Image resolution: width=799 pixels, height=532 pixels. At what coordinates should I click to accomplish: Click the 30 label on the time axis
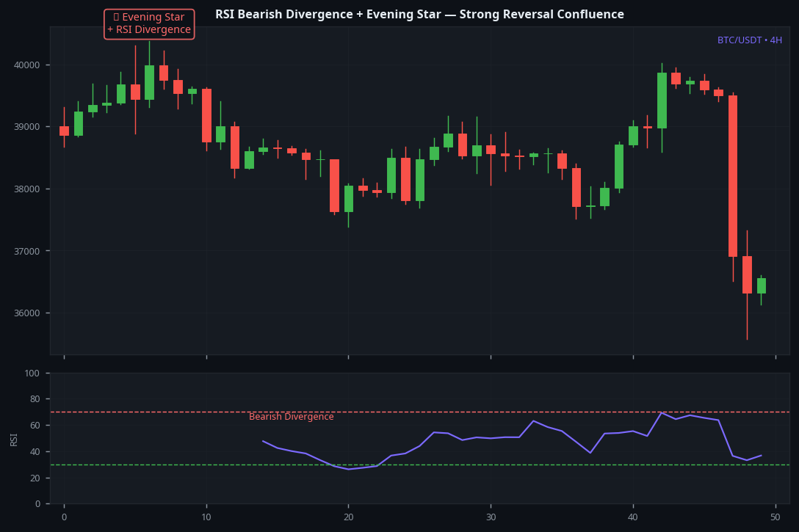click(491, 517)
